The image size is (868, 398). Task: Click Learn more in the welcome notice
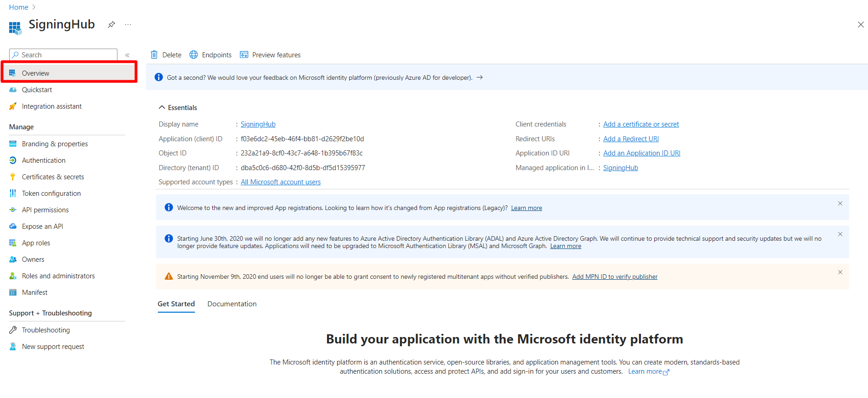[527, 208]
